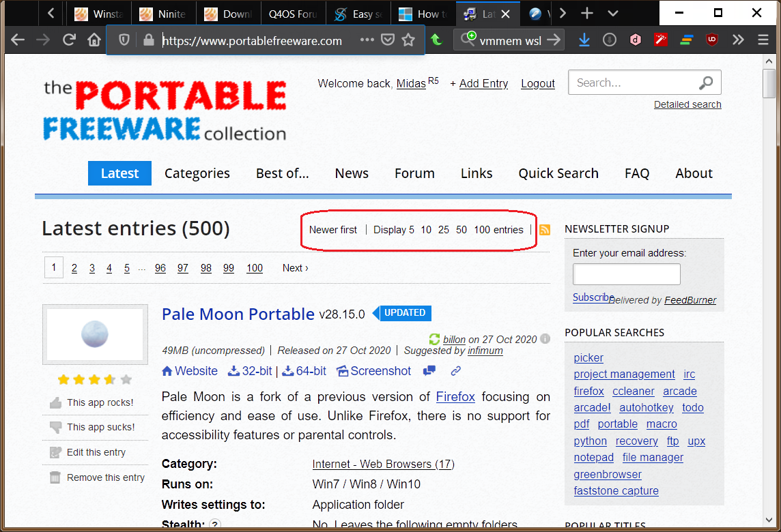Viewport: 781px width, 532px height.
Task: Click Remove this entry
Action: [98, 477]
